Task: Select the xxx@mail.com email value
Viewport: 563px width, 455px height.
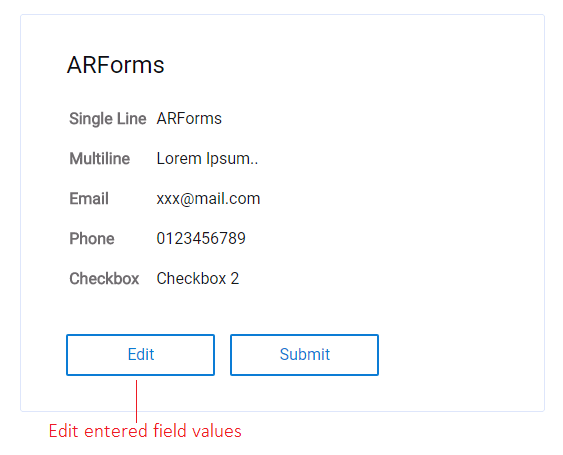Action: (x=208, y=199)
